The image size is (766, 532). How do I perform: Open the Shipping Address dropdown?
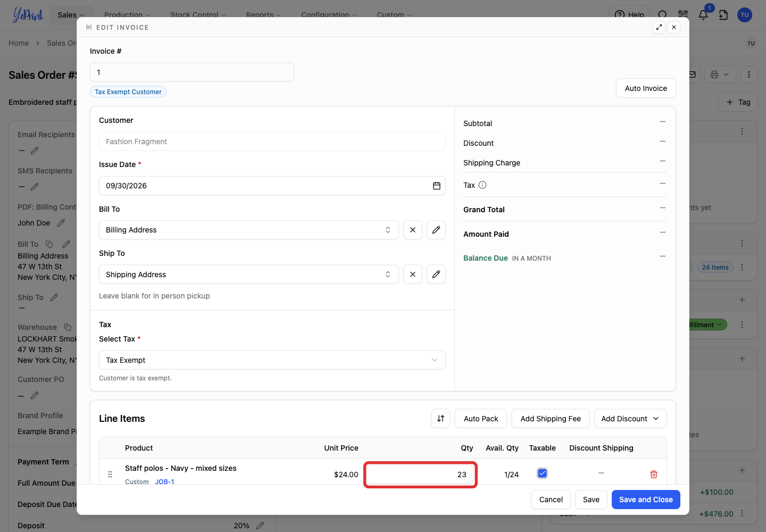pos(249,275)
